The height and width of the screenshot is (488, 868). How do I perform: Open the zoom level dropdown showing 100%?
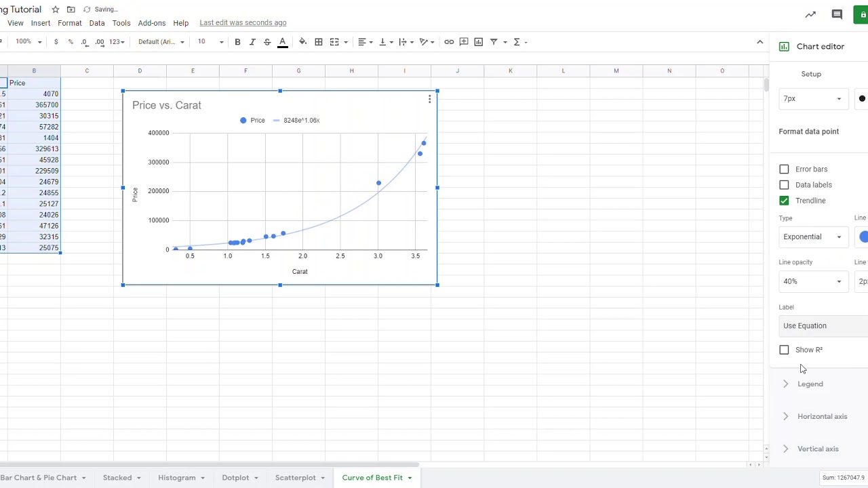(x=28, y=42)
